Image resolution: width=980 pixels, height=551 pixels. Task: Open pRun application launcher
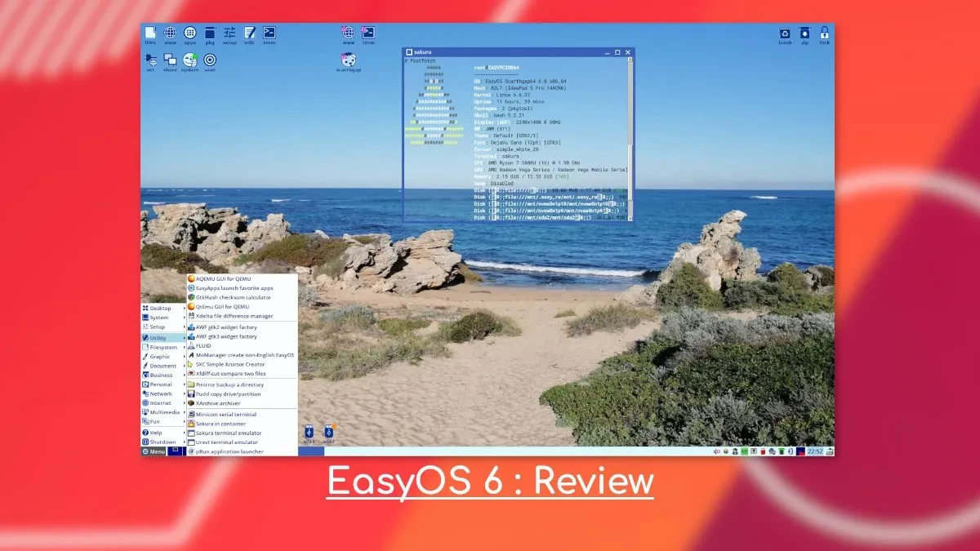coord(243,451)
